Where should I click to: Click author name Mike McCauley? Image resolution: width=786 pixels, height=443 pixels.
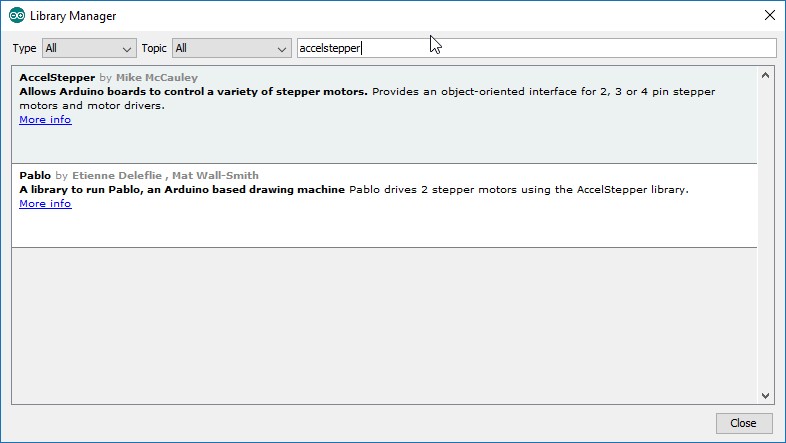pyautogui.click(x=148, y=77)
